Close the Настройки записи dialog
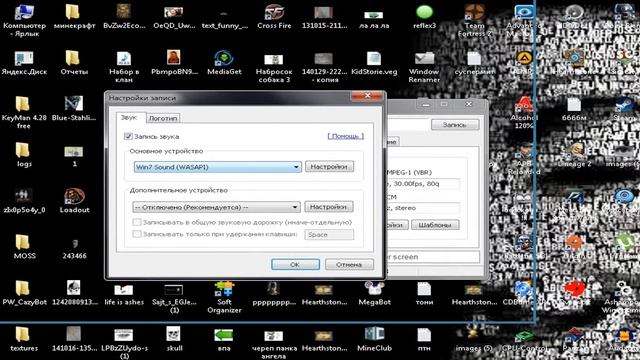The height and width of the screenshot is (360, 640). coord(367,96)
